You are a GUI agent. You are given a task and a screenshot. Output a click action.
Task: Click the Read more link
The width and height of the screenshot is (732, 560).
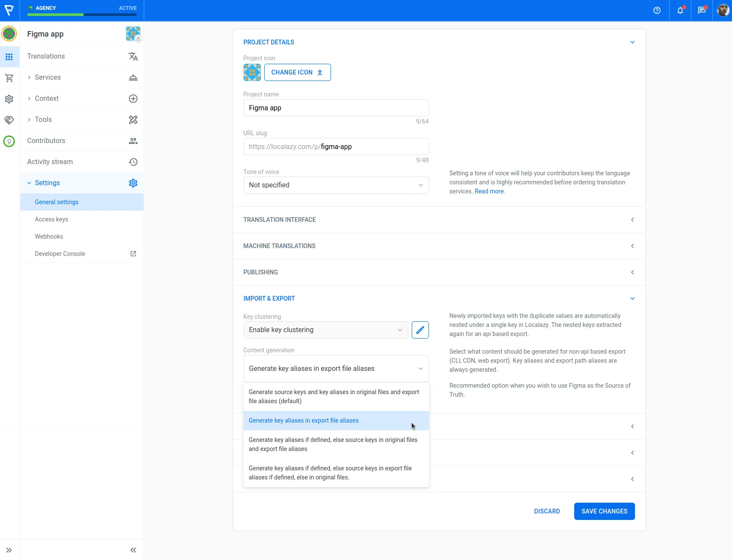pos(489,191)
